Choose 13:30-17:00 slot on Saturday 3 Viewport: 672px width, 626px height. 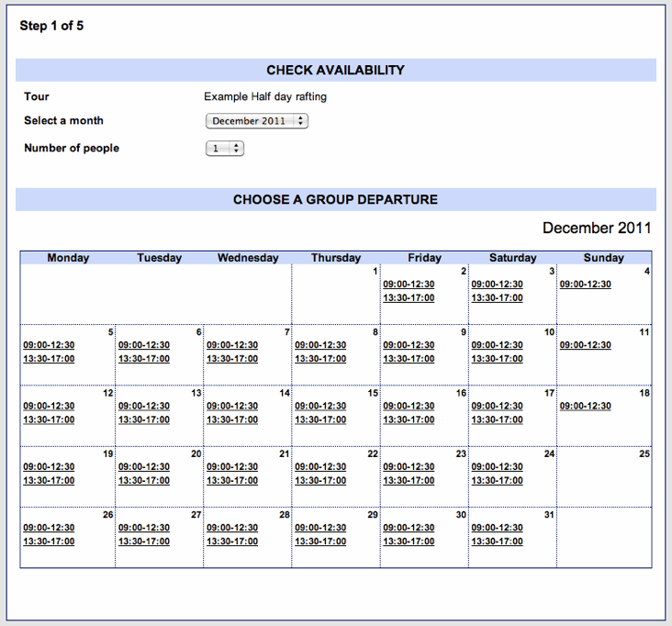tap(497, 298)
